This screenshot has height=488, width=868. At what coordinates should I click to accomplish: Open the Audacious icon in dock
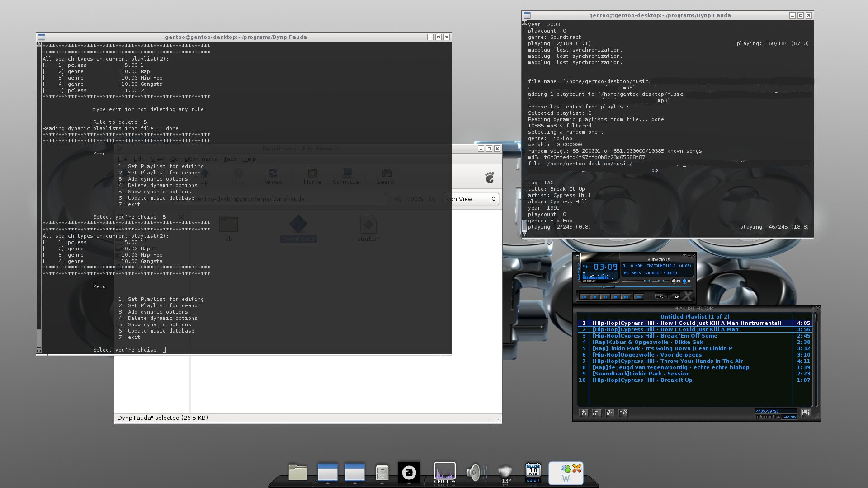point(409,473)
